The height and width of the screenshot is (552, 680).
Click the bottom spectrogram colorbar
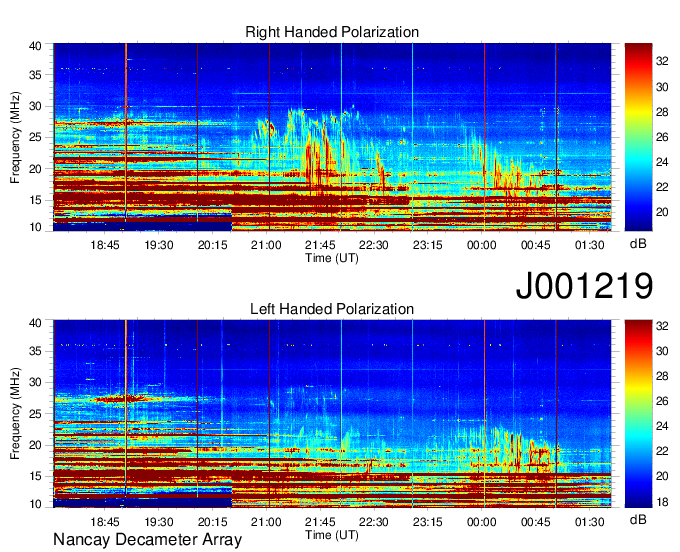point(638,414)
